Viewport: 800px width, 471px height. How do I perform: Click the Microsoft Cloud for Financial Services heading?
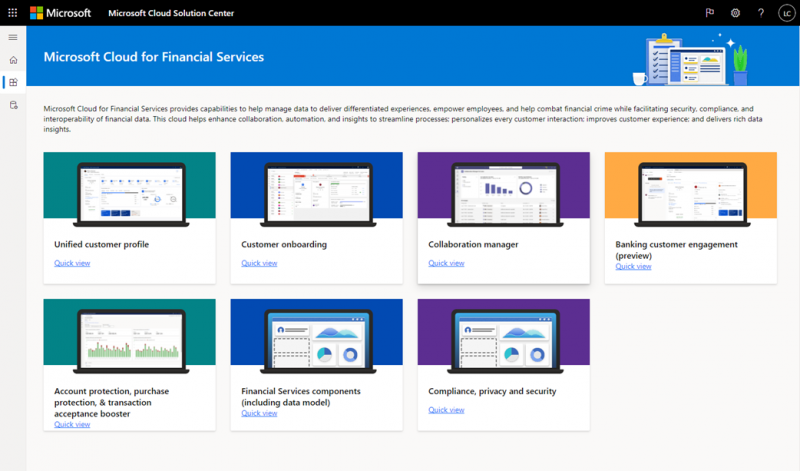(154, 57)
